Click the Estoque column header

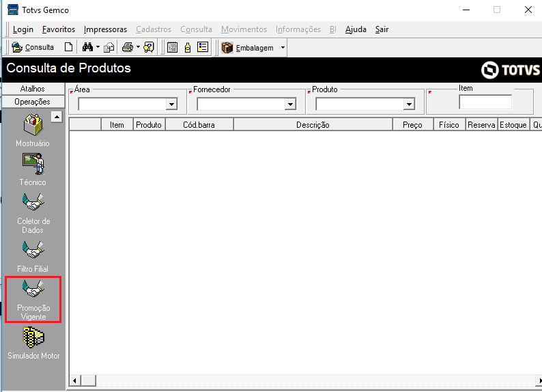[x=513, y=124]
